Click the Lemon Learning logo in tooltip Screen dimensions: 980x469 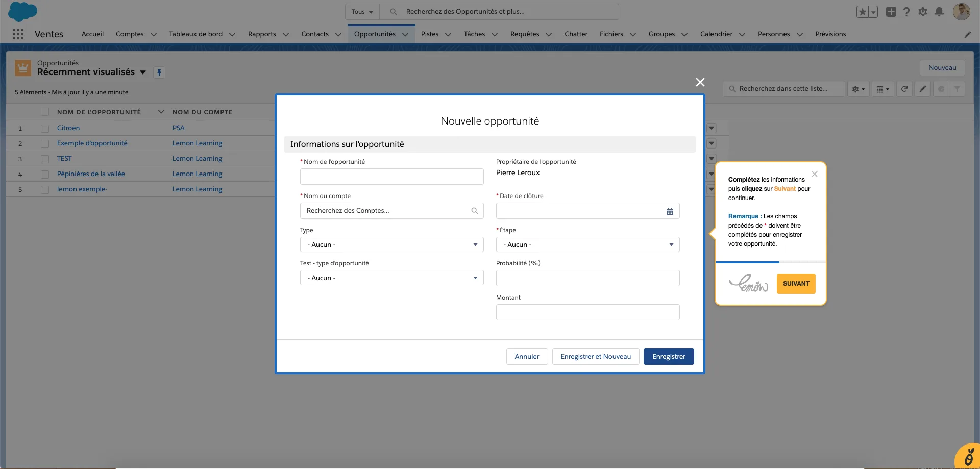(x=748, y=283)
